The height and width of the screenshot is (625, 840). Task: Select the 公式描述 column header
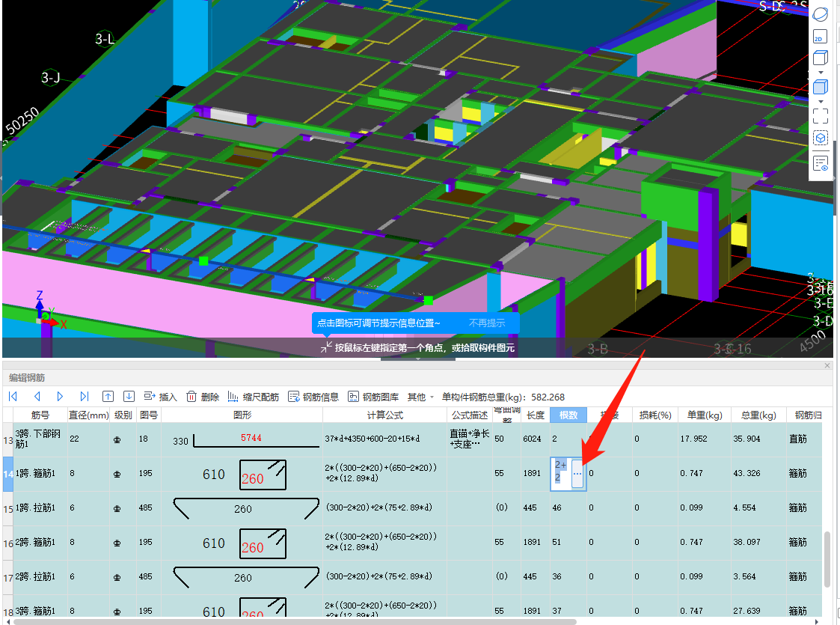tap(470, 415)
